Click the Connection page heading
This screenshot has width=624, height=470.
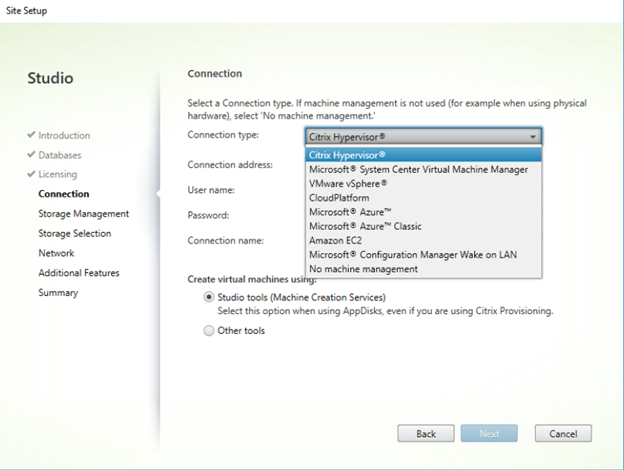click(215, 74)
